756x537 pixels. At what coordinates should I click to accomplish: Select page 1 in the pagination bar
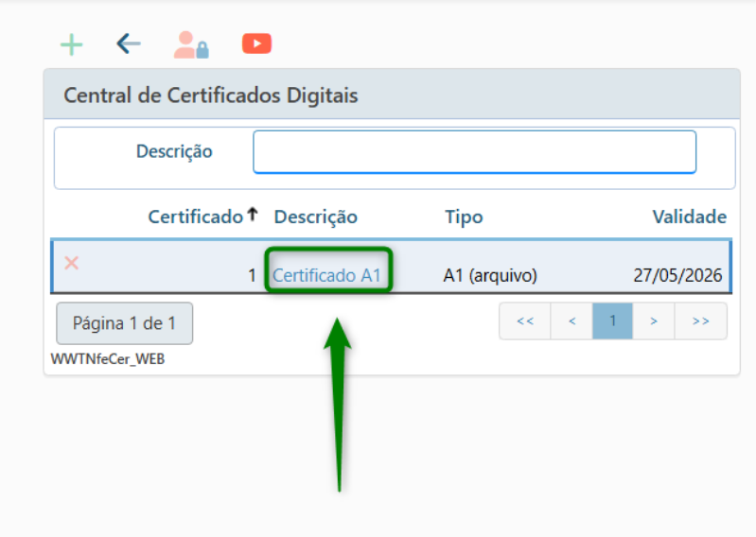coord(612,321)
